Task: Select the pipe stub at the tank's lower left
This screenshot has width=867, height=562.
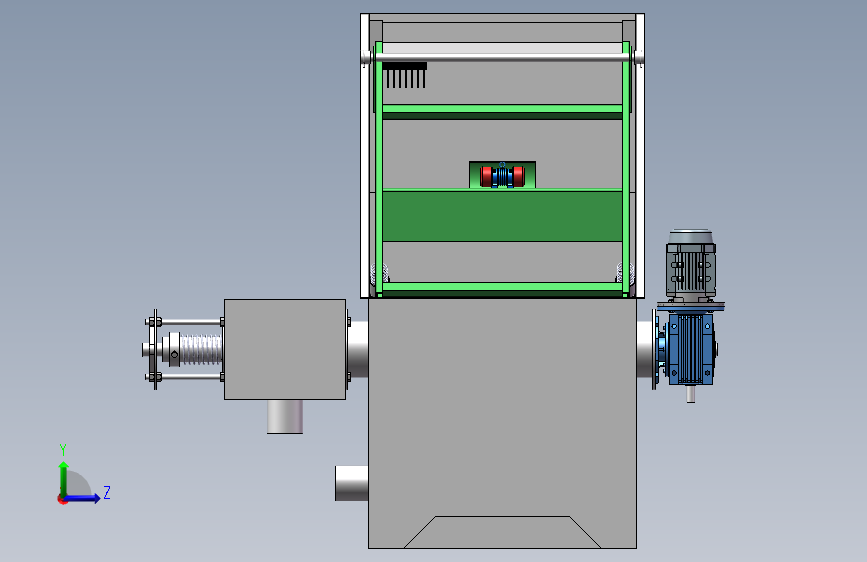Action: point(352,483)
